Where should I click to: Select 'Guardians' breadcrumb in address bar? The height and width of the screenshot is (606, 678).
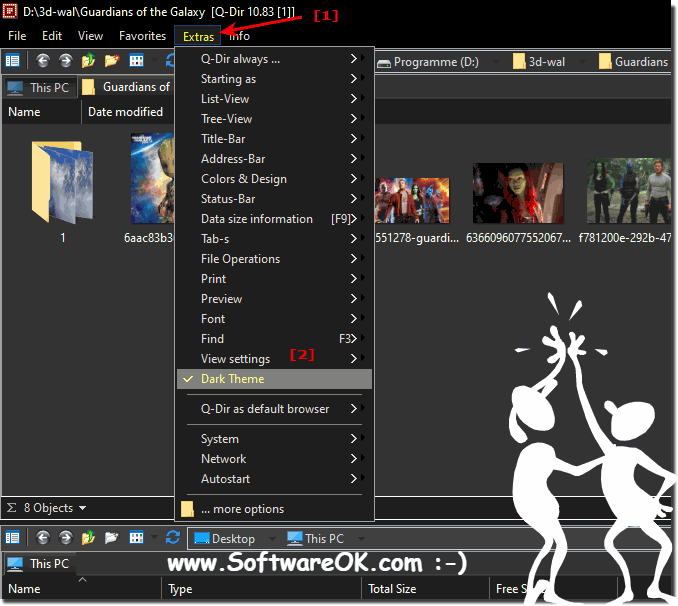point(634,62)
